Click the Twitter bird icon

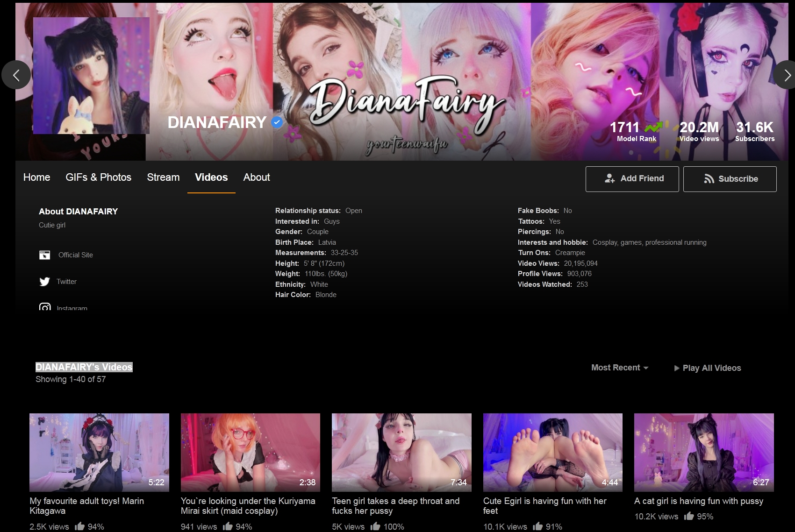[44, 282]
